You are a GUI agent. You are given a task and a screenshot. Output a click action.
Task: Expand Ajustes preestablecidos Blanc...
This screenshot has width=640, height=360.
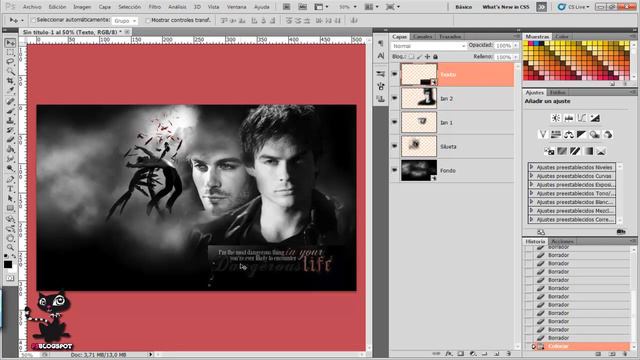click(x=531, y=202)
